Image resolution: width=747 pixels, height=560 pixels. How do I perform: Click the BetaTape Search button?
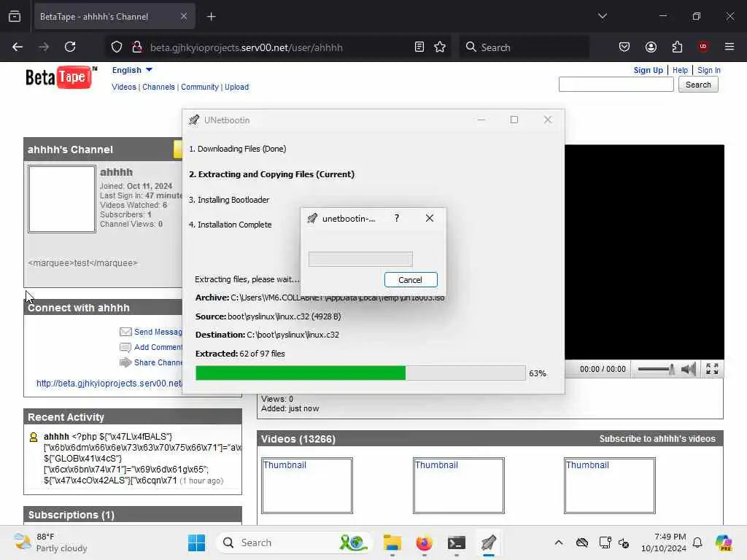coord(698,85)
